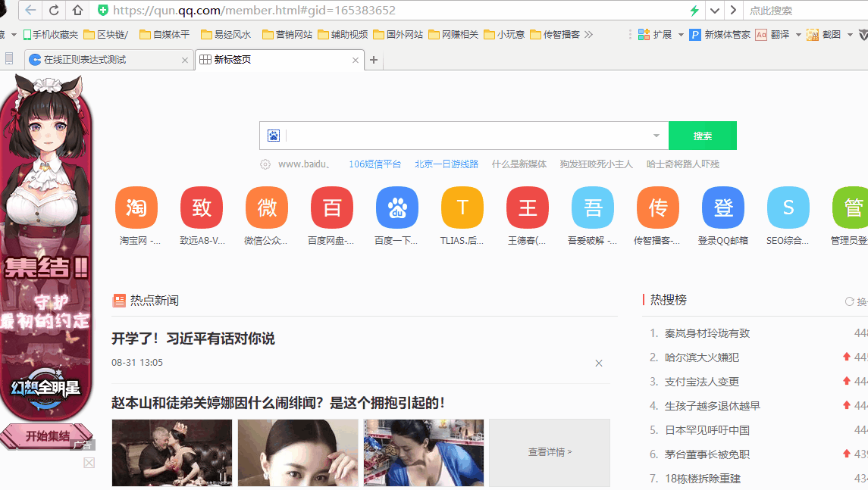This screenshot has width=868, height=490.
Task: Open the 区块链 bookmark folder
Action: (105, 34)
